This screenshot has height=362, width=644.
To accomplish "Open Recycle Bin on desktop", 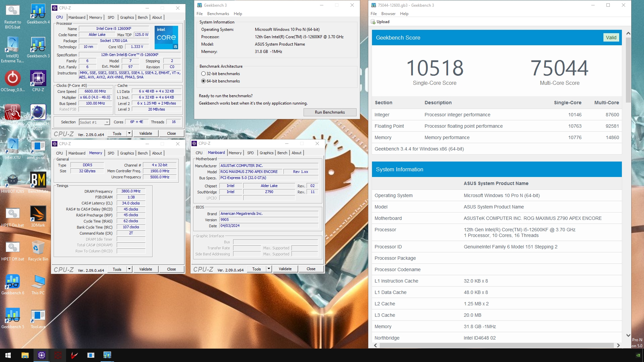I will tap(38, 251).
